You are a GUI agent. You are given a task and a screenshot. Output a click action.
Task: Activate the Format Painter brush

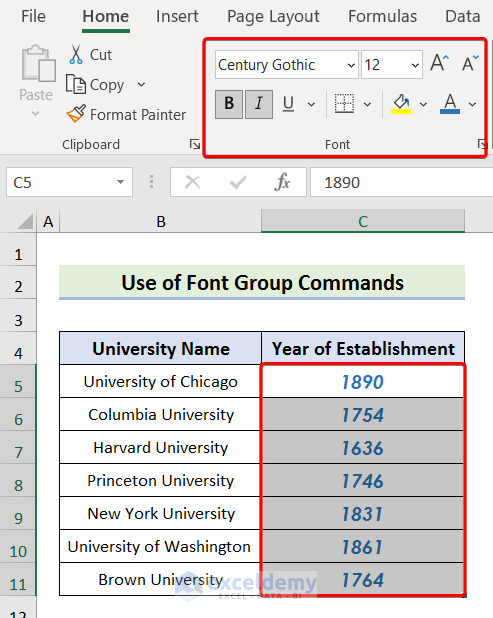pos(76,114)
